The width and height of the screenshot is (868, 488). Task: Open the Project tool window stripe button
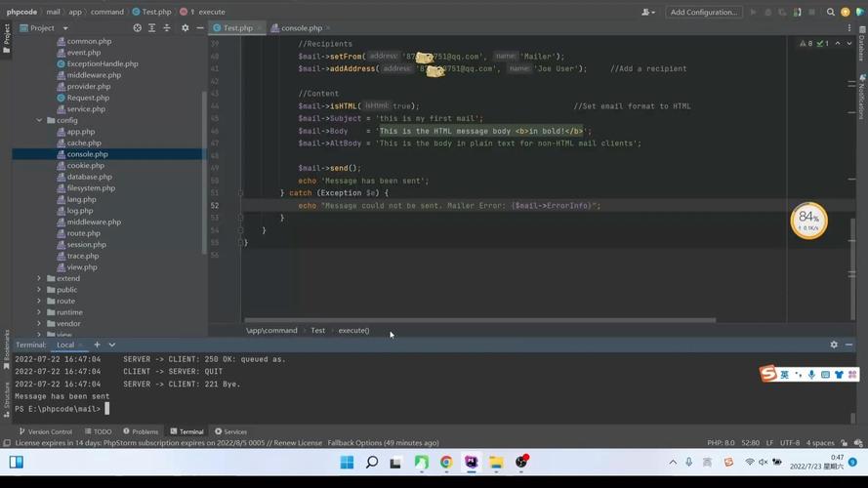[6, 39]
